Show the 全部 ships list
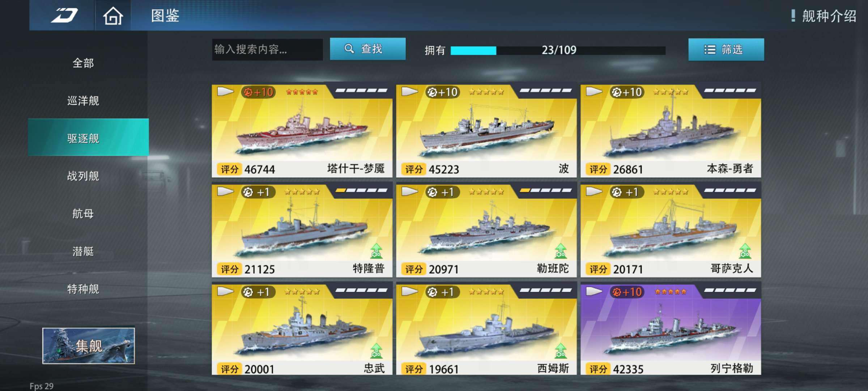 83,63
